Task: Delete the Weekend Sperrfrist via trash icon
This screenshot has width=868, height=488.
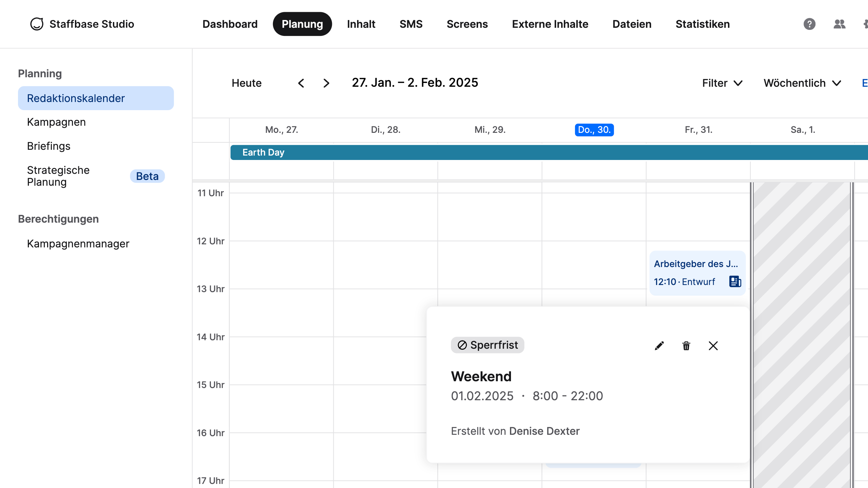Action: (686, 346)
